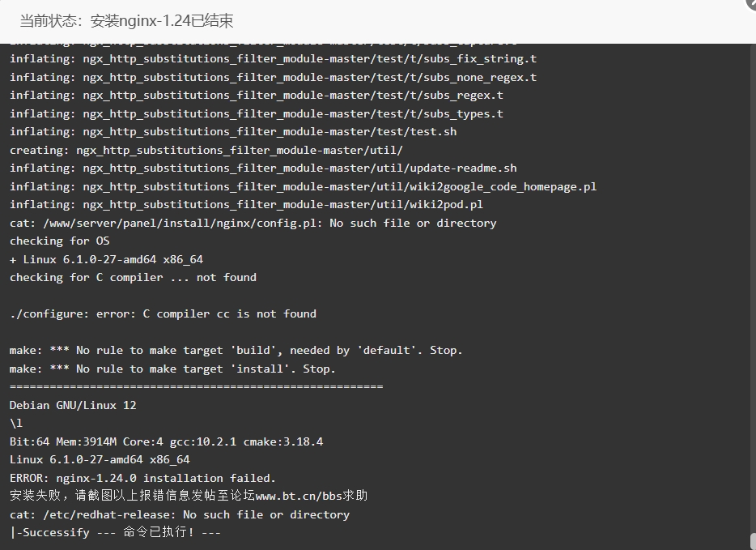Click the '+ Linux 6.1.0-27-amd64 x86_64' line
Viewport: 756px width, 550px height.
click(x=107, y=259)
